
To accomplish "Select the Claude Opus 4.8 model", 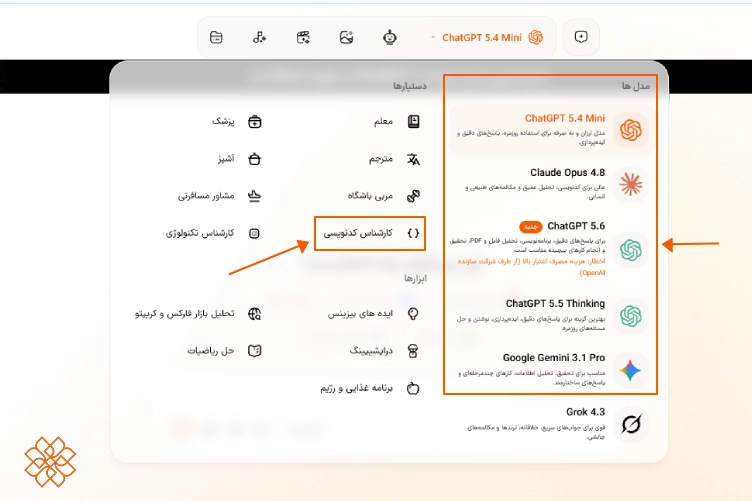I will [552, 184].
